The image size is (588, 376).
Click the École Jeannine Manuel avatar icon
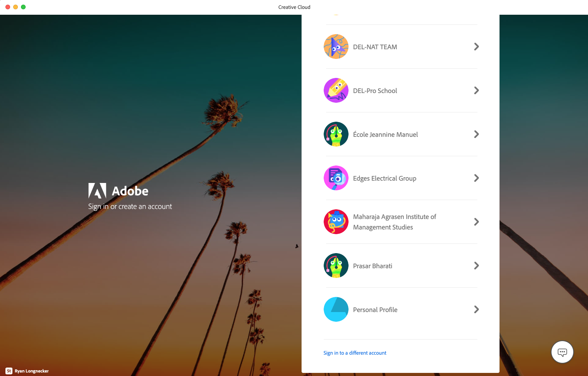[x=336, y=134]
